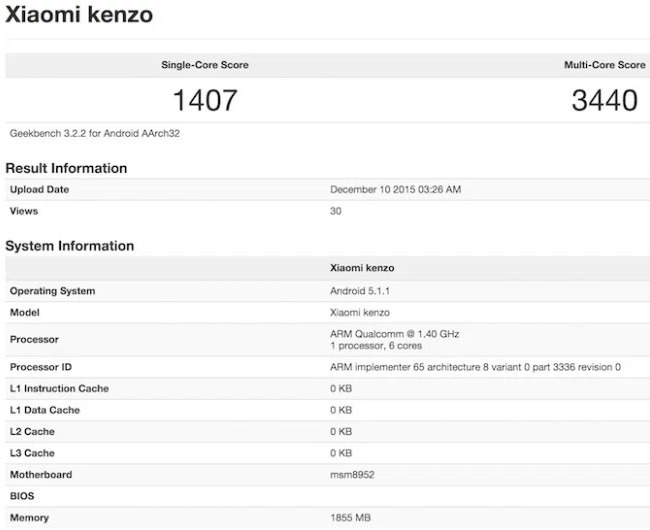Click the L2 Cache '0 KB' value
Screen dimensions: 650x530
pyautogui.click(x=341, y=432)
